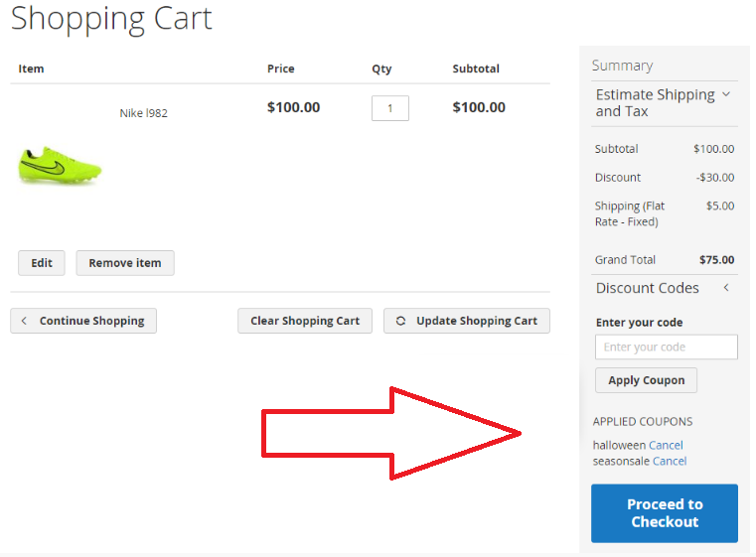756x557 pixels.
Task: Click Proceed to Checkout
Action: click(664, 513)
